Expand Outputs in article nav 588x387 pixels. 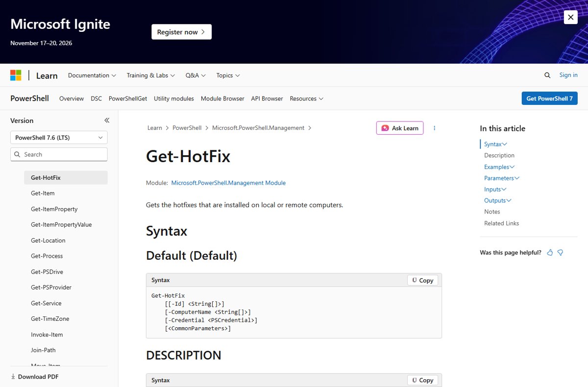pos(498,200)
